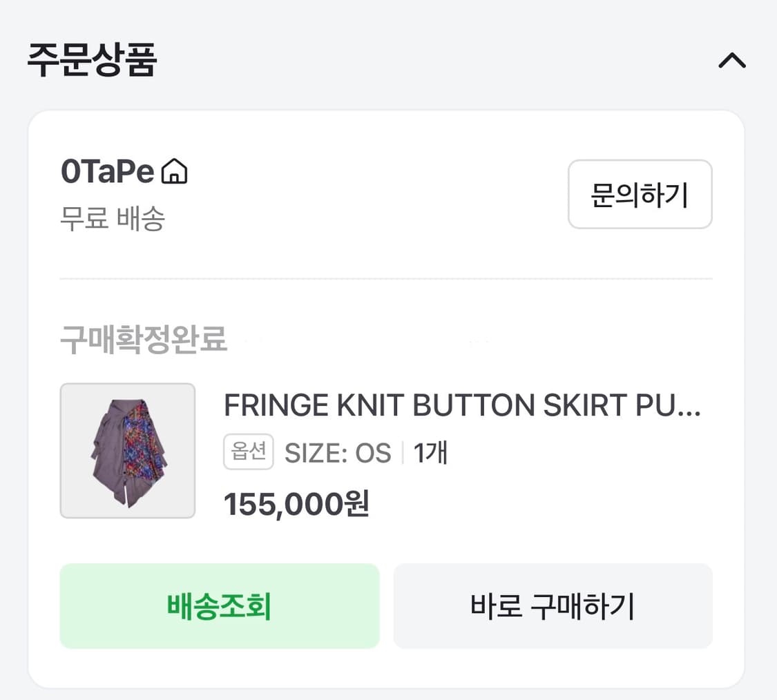Click the home icon beside 0TaPe
Image resolution: width=777 pixels, height=700 pixels.
174,172
